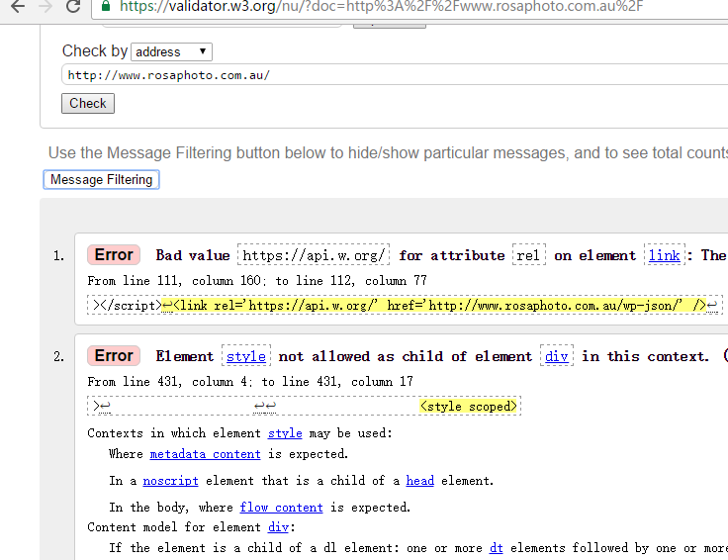The width and height of the screenshot is (728, 560).
Task: Click the highlighted '<style scoped>' code extract
Action: pyautogui.click(x=469, y=406)
